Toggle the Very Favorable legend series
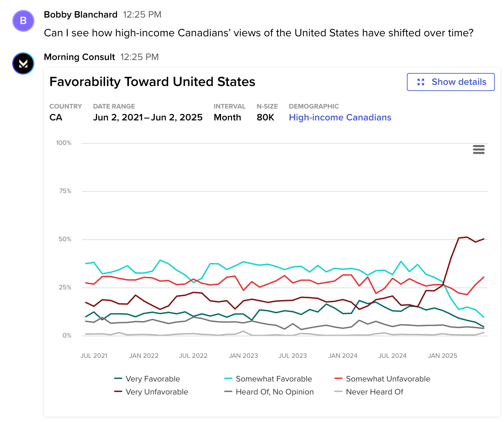Image resolution: width=504 pixels, height=422 pixels. tap(153, 379)
